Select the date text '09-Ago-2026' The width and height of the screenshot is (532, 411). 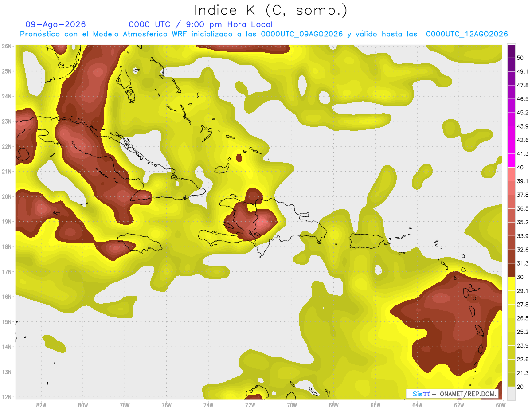[x=56, y=24]
